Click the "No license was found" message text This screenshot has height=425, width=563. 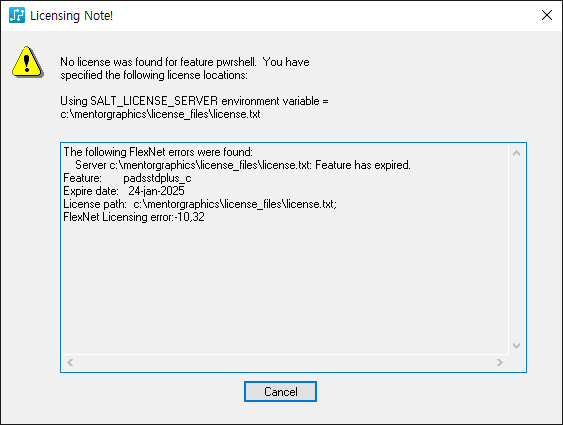185,68
